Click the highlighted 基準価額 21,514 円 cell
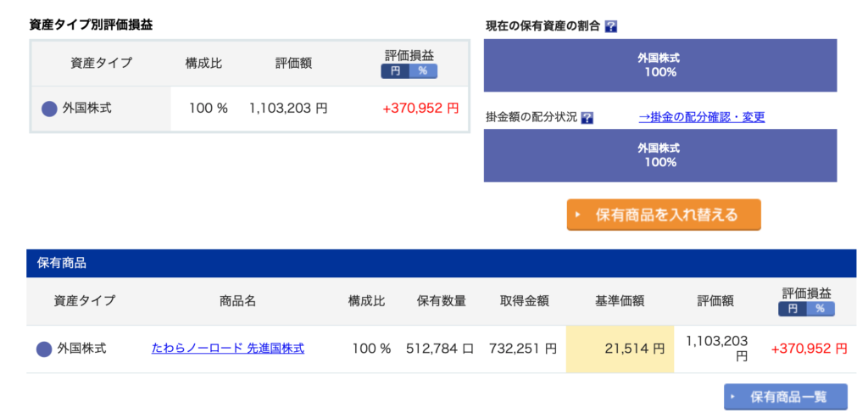Image resolution: width=868 pixels, height=419 pixels. (x=620, y=349)
